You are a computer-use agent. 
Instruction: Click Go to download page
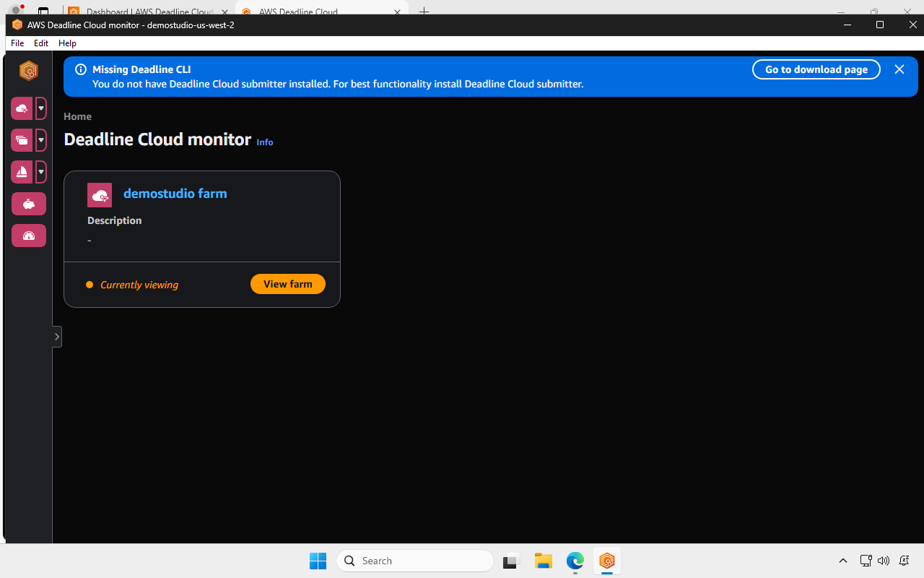[x=816, y=69]
